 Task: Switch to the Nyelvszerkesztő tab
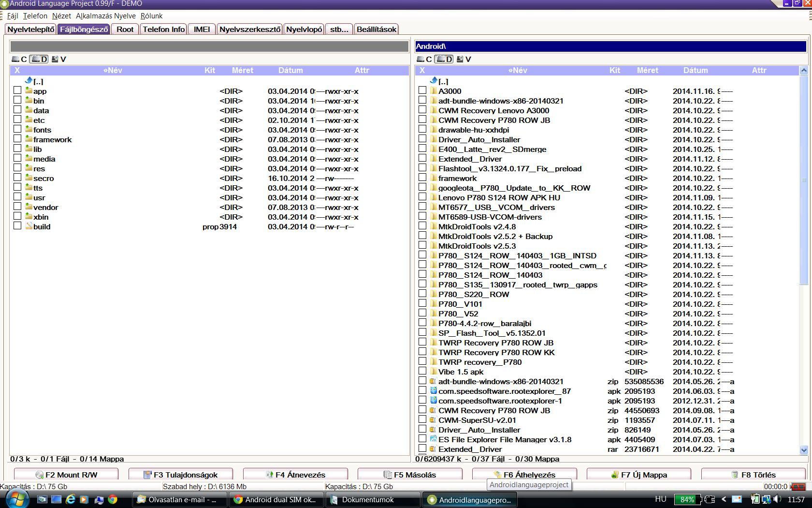[250, 29]
